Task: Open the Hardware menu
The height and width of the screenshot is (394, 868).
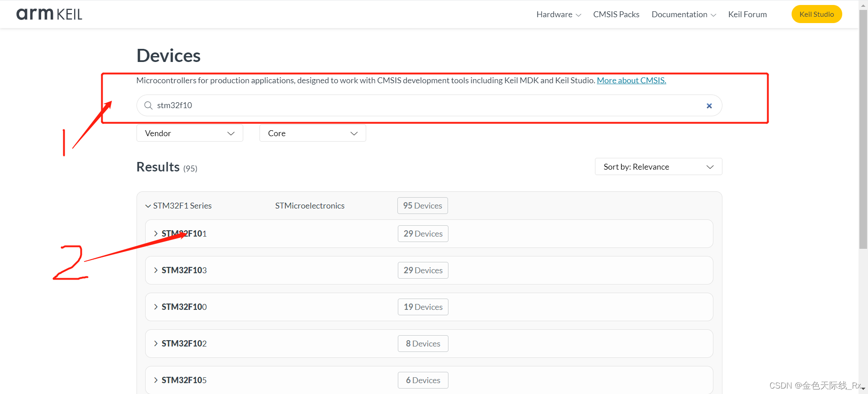Action: point(559,14)
